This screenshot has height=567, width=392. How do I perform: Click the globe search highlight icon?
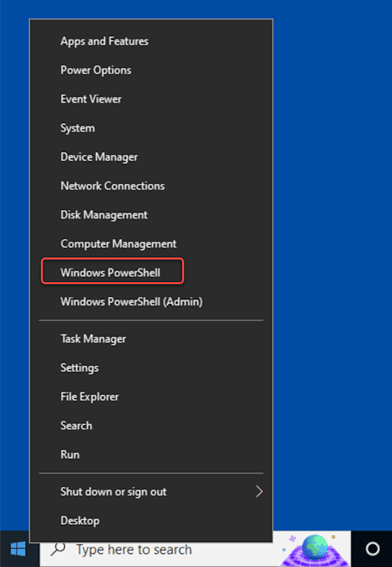click(313, 550)
